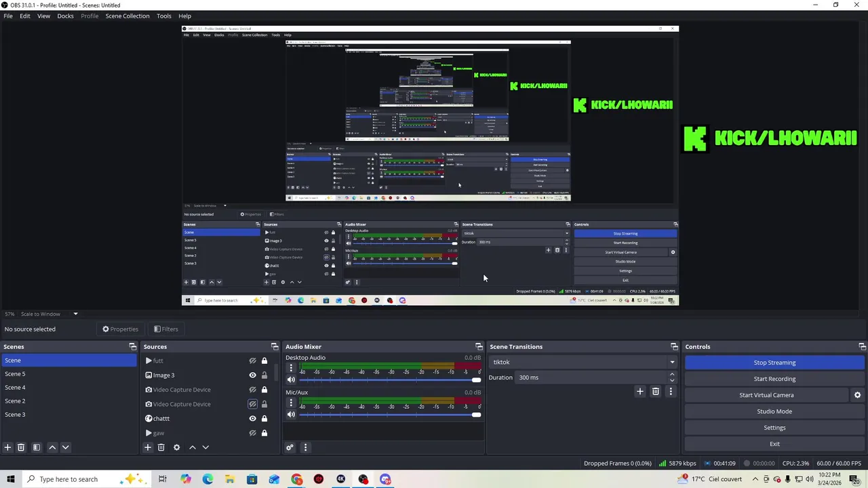868x488 pixels.
Task: Toggle lock on futt source
Action: [264, 361]
